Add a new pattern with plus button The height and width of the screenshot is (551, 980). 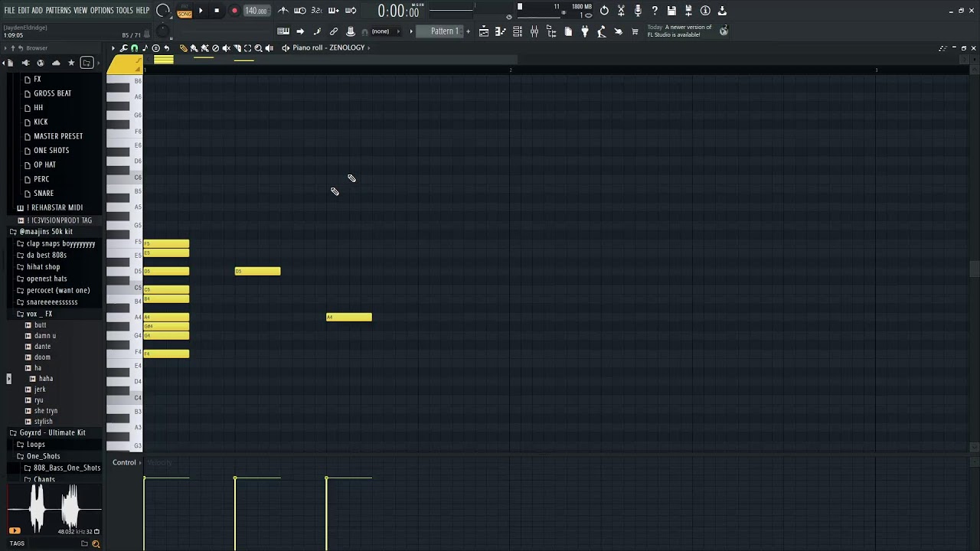coord(468,31)
